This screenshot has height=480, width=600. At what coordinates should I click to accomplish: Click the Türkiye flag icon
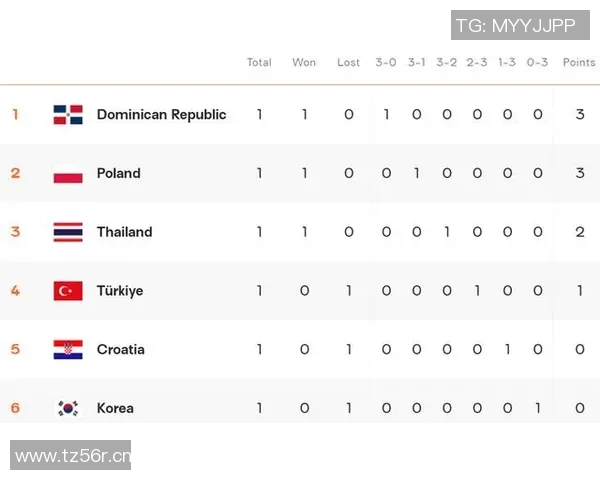point(68,291)
